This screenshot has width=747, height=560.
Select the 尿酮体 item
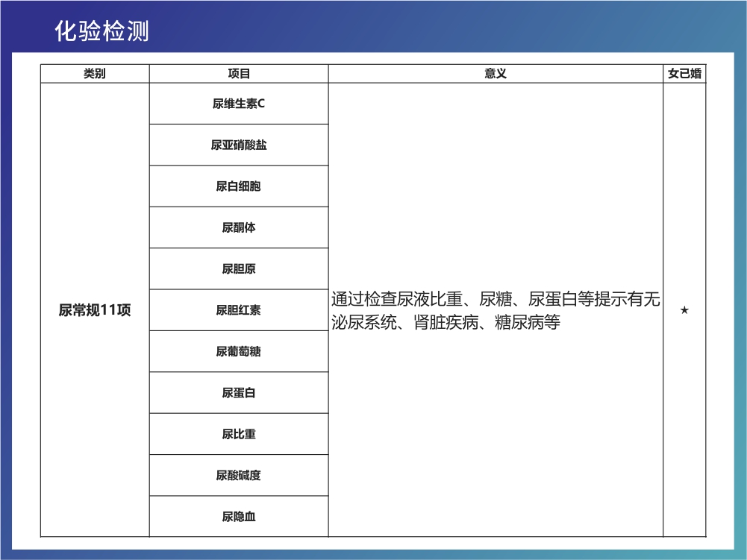[x=239, y=227]
